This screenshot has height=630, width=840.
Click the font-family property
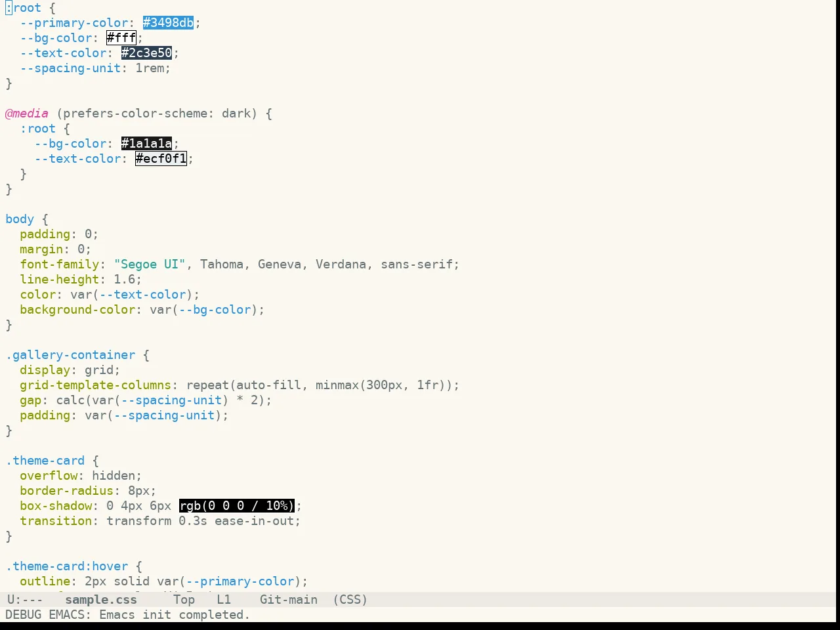click(x=60, y=264)
